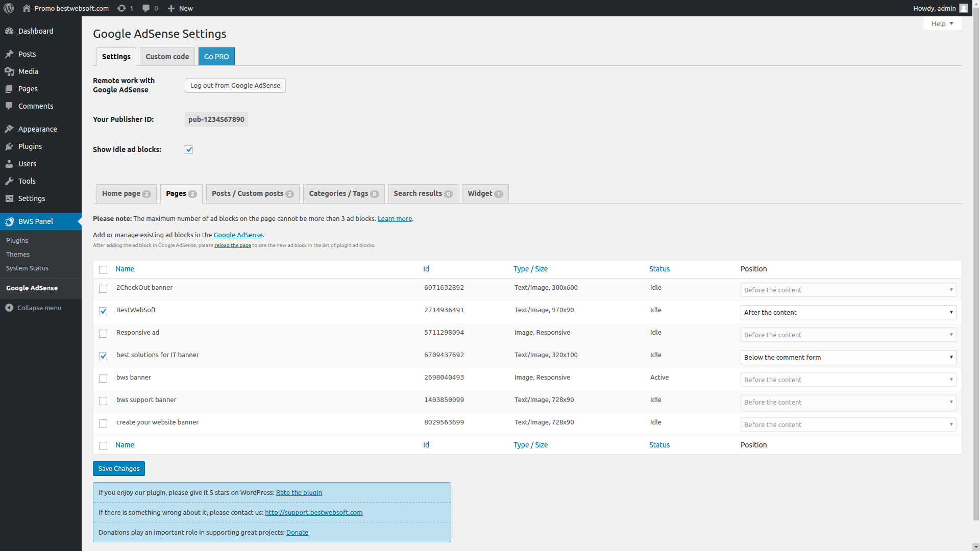Click Log out from Google AdSense button
980x551 pixels.
[235, 85]
